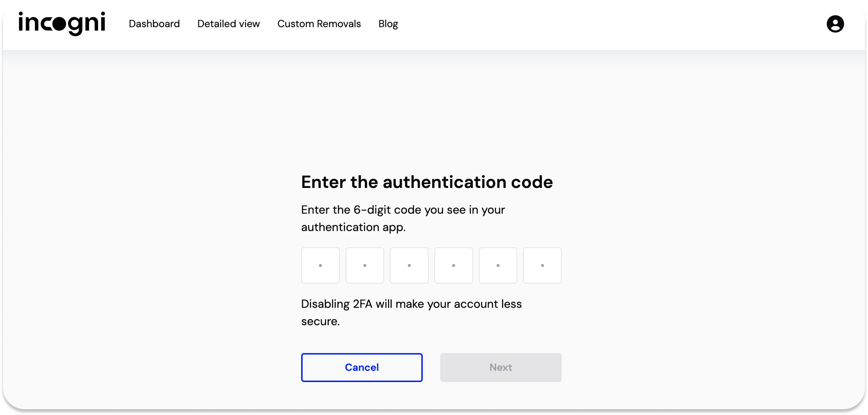Click the placeholder dot in the last code box
868x415 pixels.
542,265
